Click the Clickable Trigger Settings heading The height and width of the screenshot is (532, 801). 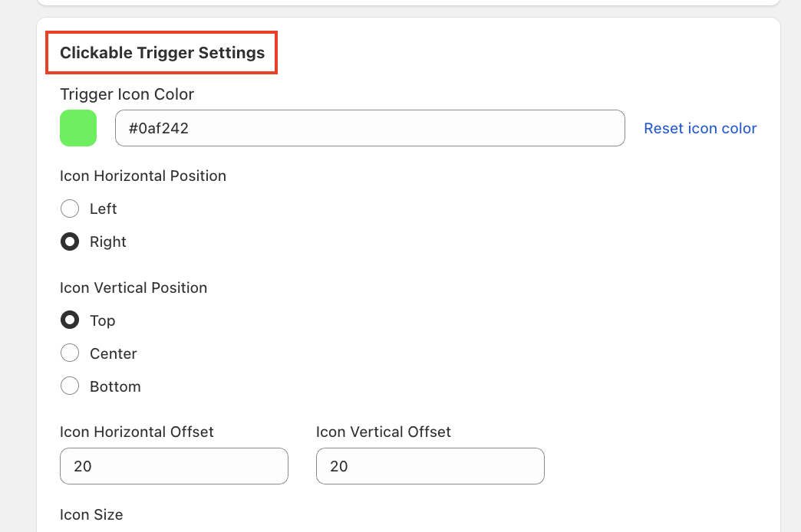coord(162,53)
